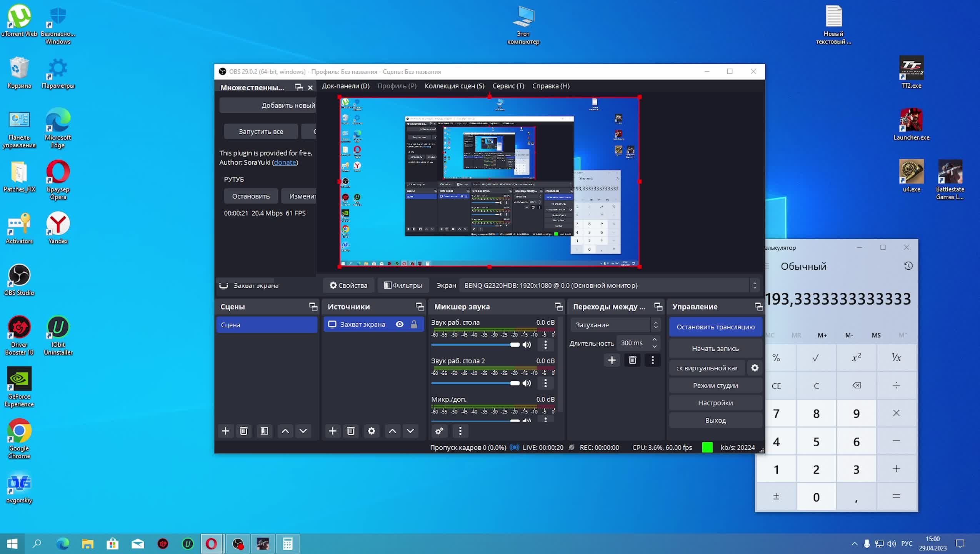Adjust the Звук раб. стола volume slider
Viewport: 980px width, 554px height.
coord(514,345)
